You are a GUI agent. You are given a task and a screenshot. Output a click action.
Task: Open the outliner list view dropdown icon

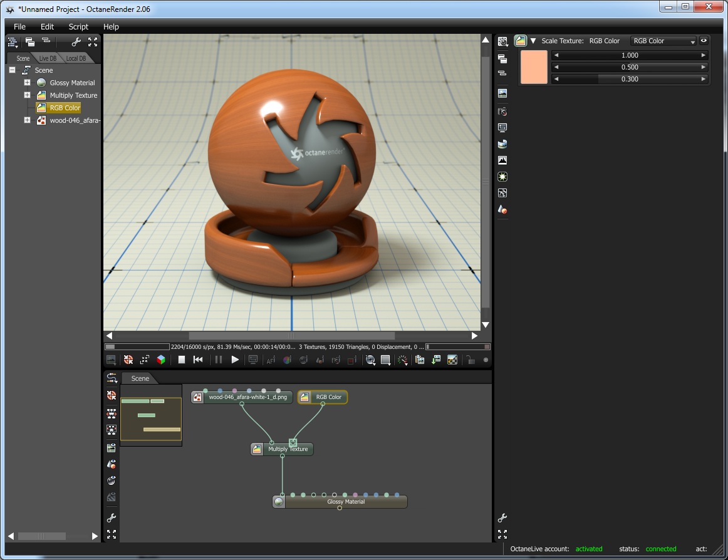tap(13, 43)
